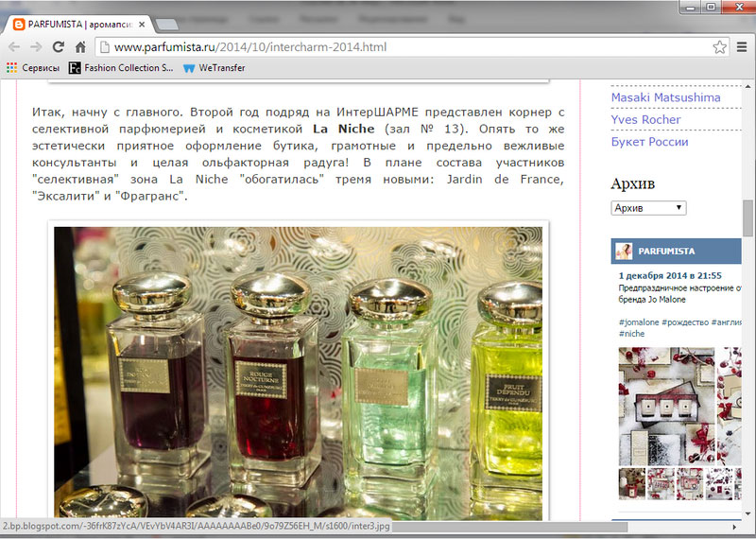Viewport: 756px width, 539px height.
Task: Click the scrollbar down arrow
Action: 747,513
